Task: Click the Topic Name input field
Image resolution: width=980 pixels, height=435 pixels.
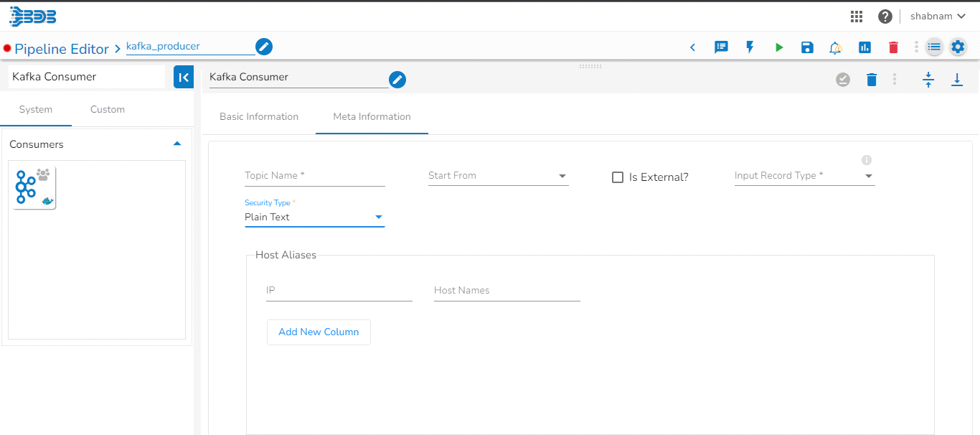Action: tap(314, 176)
